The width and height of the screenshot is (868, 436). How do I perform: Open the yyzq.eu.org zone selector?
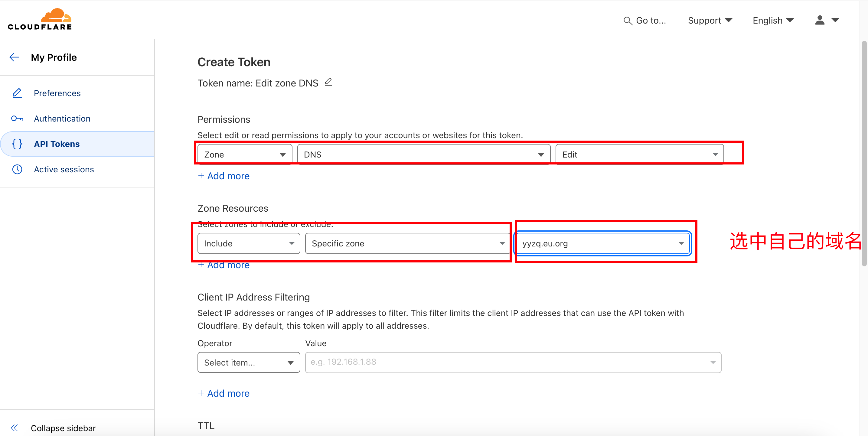coord(602,243)
